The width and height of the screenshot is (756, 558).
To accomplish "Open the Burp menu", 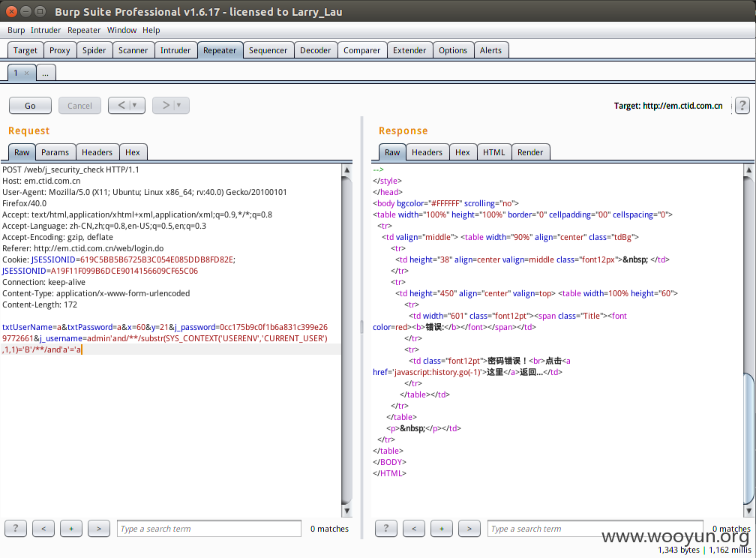I will click(x=16, y=30).
